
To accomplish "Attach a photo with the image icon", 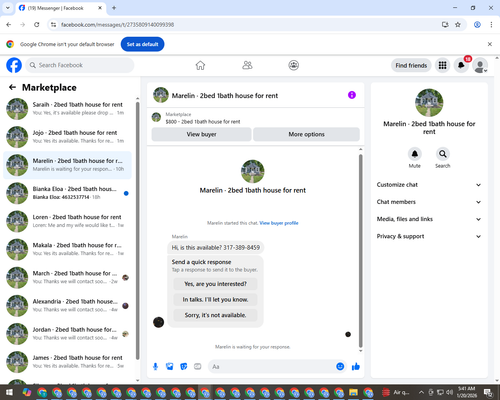I will coord(170,367).
